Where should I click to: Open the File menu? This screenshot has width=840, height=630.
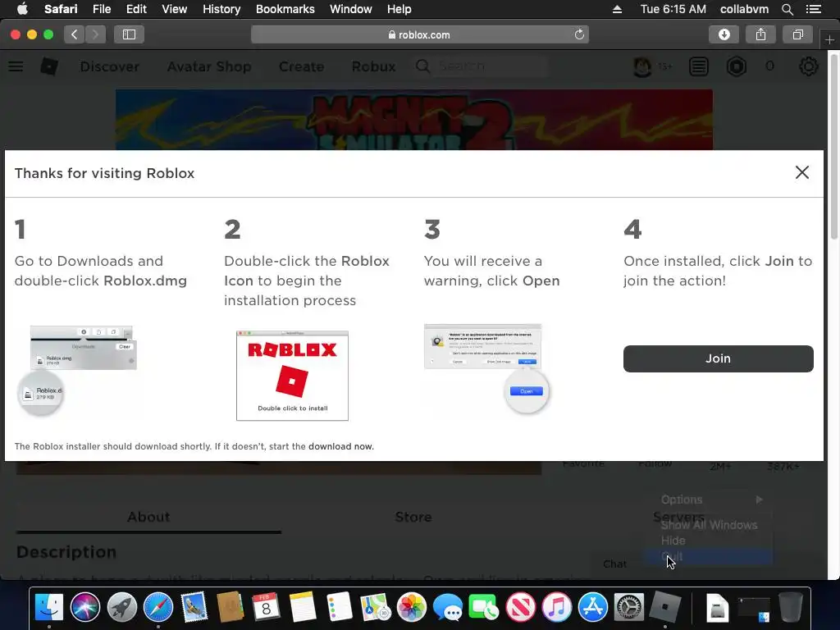tap(102, 9)
